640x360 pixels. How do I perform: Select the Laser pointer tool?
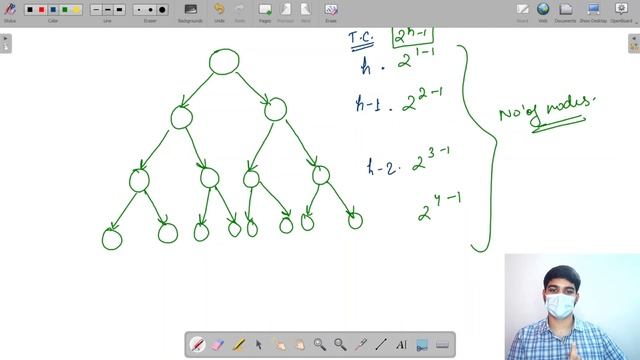pos(361,345)
